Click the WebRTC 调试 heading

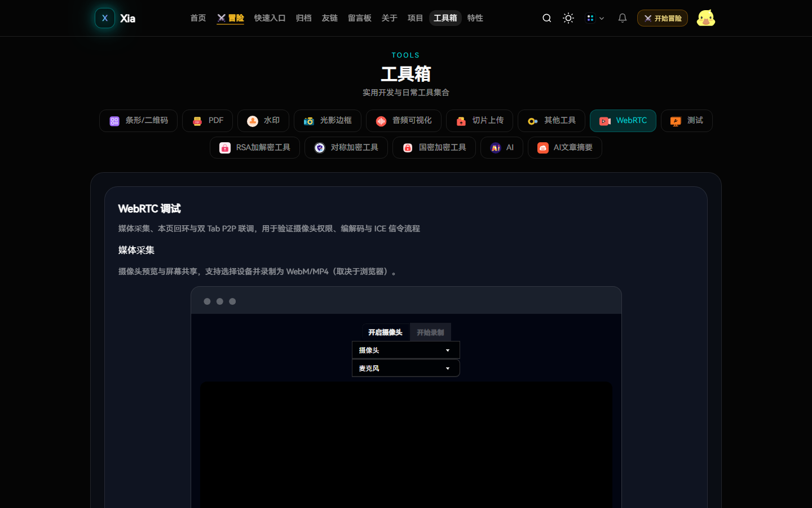click(x=149, y=209)
